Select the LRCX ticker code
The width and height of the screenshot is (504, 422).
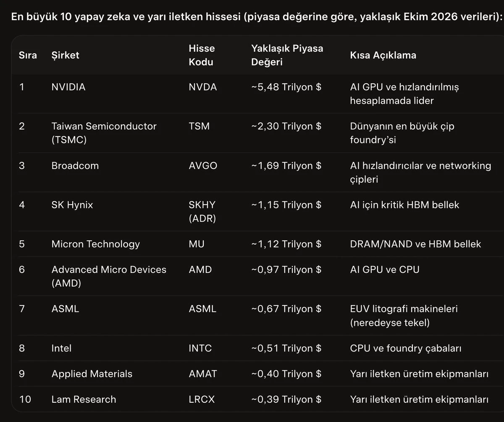tap(202, 399)
